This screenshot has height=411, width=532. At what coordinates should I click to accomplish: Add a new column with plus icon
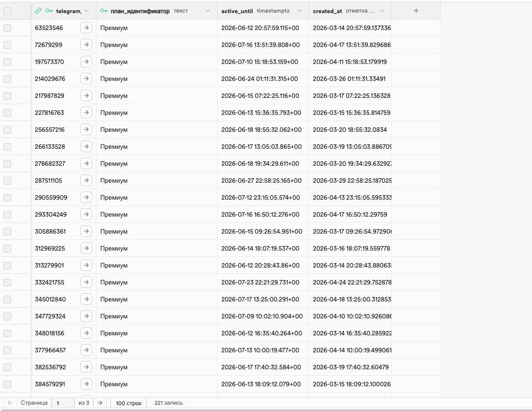[x=416, y=11]
